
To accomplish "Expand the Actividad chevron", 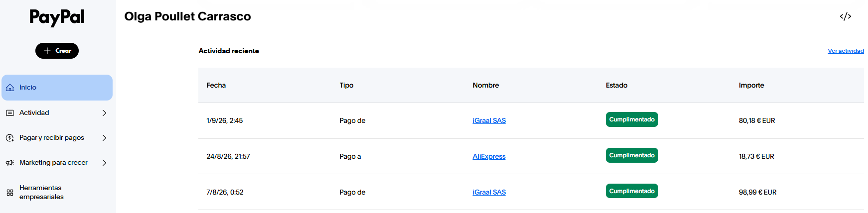I will 104,113.
